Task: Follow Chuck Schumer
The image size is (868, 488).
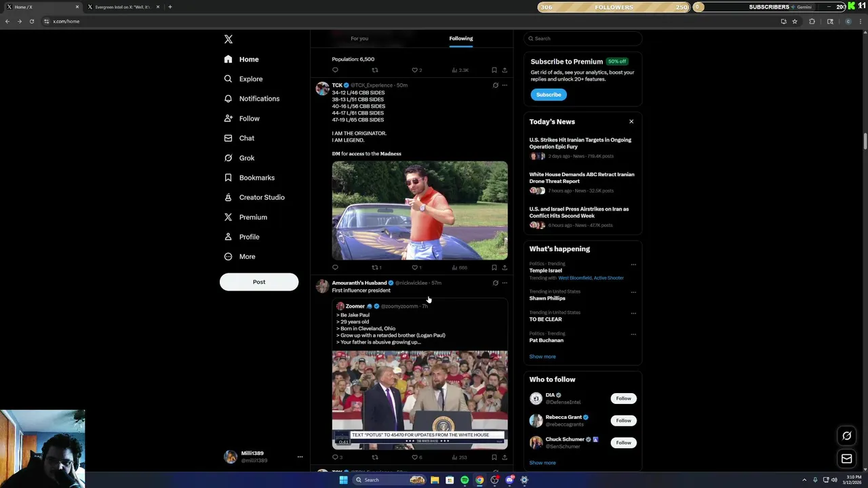Action: (x=624, y=443)
